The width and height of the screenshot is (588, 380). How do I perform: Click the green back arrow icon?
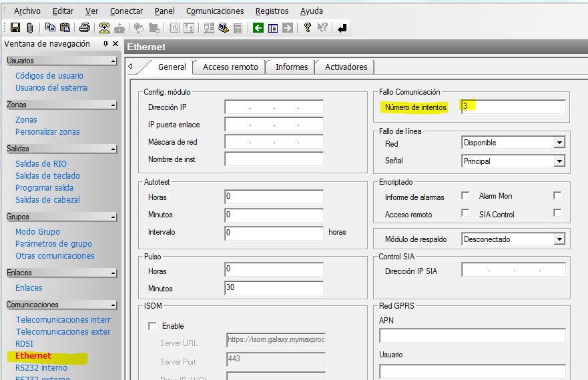pyautogui.click(x=258, y=28)
